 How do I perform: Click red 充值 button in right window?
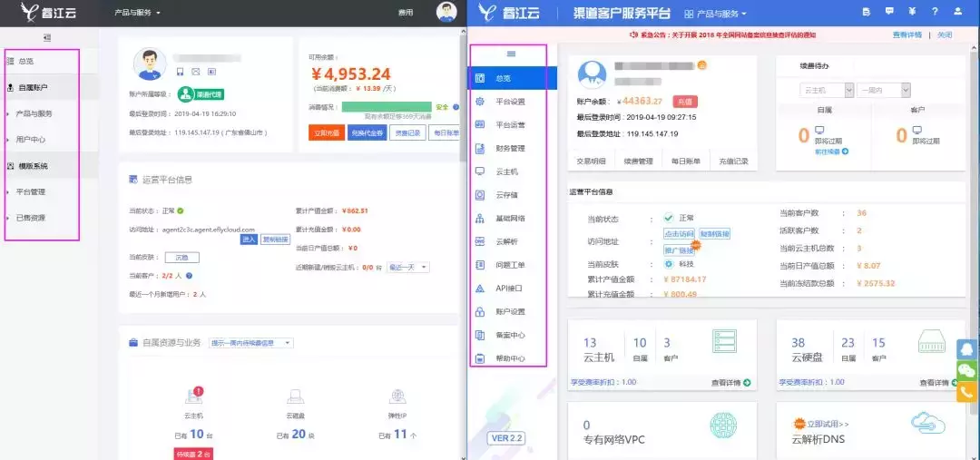(x=685, y=102)
